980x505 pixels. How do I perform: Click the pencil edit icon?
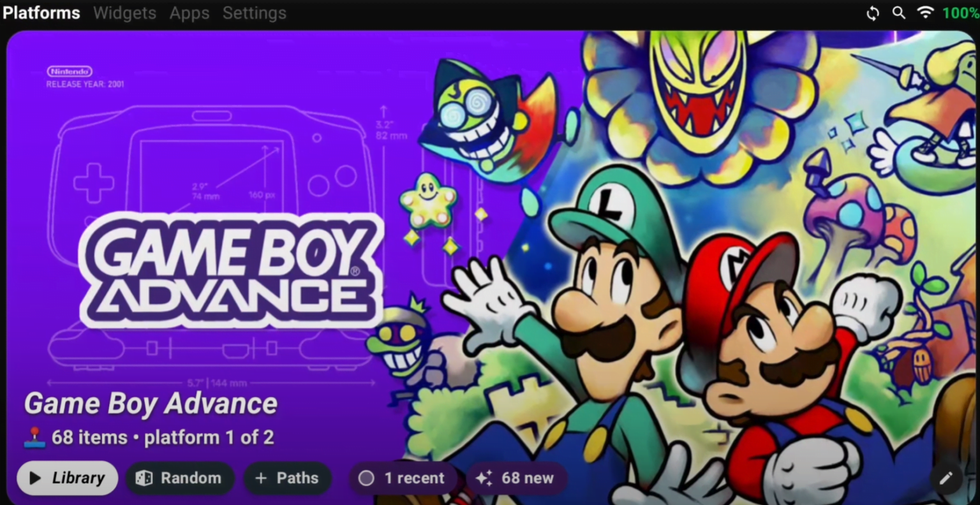click(946, 478)
